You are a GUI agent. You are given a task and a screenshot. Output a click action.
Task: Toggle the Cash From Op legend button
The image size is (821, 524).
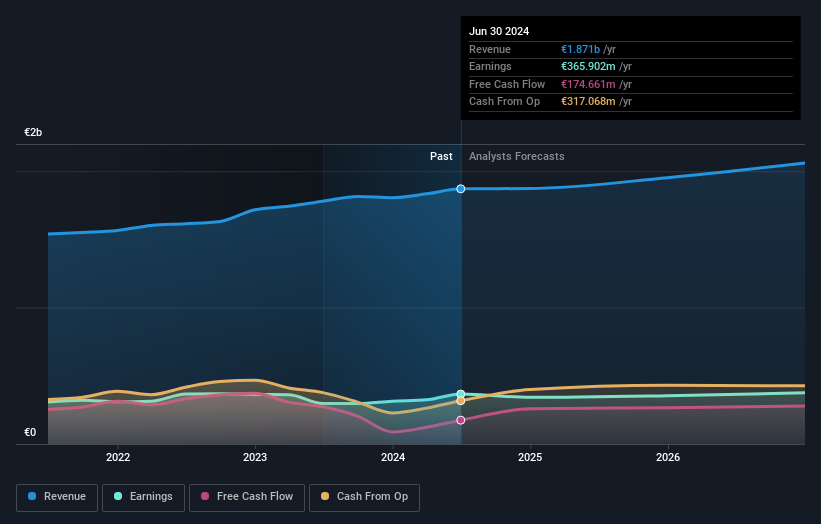point(364,497)
